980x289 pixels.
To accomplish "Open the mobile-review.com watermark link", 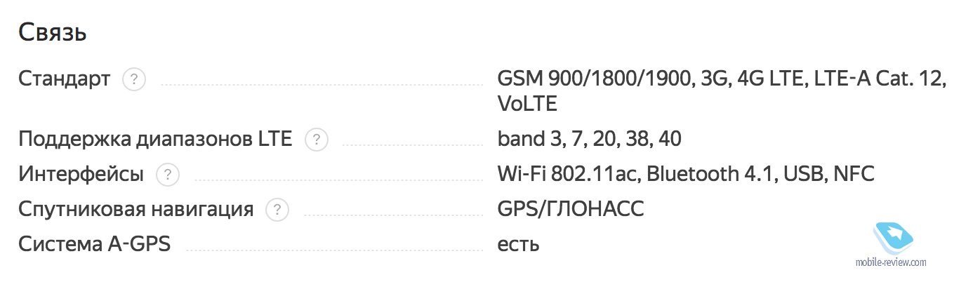I will pyautogui.click(x=891, y=263).
